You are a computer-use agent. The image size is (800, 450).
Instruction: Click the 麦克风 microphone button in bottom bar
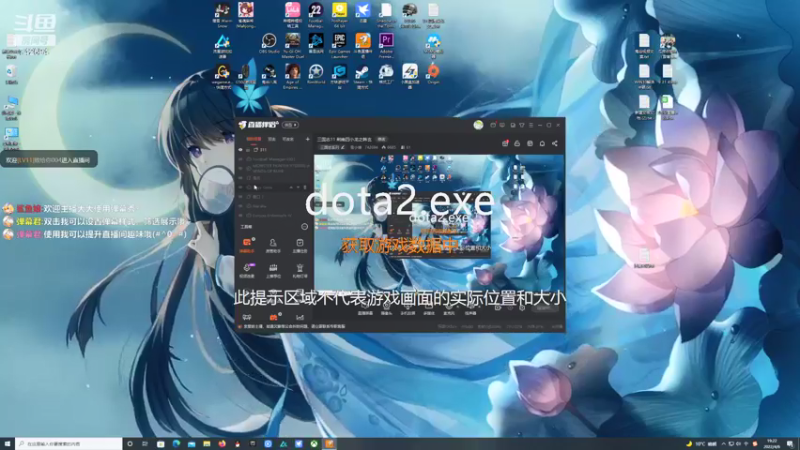[449, 310]
